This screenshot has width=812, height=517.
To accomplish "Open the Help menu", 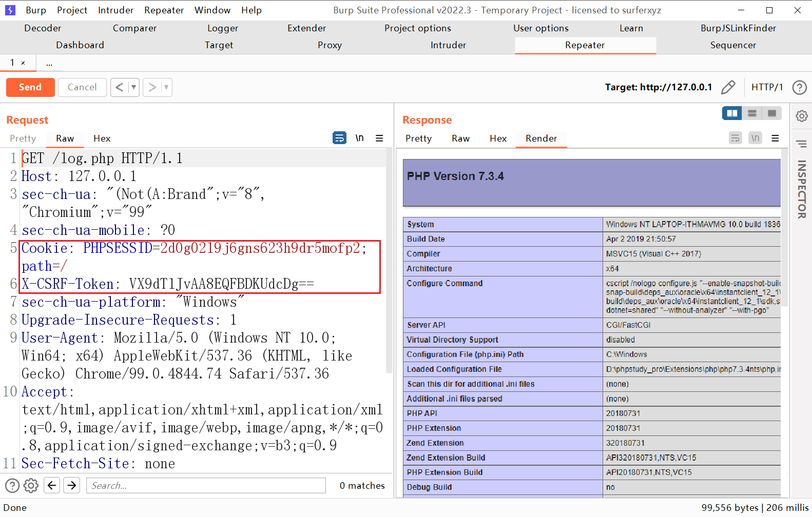I will 252,10.
